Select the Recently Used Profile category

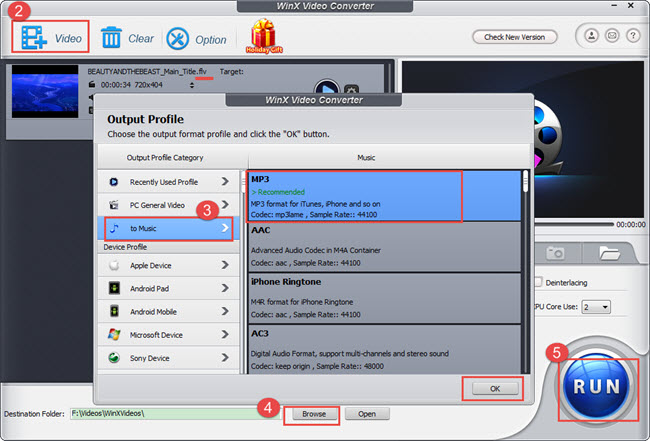pyautogui.click(x=169, y=182)
